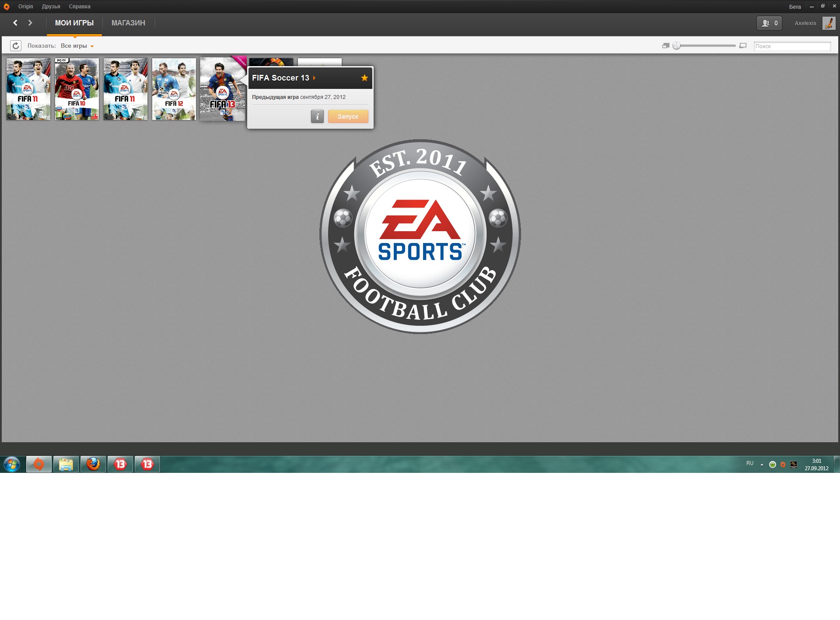The width and height of the screenshot is (840, 620).
Task: Open the Origin menu
Action: point(26,7)
